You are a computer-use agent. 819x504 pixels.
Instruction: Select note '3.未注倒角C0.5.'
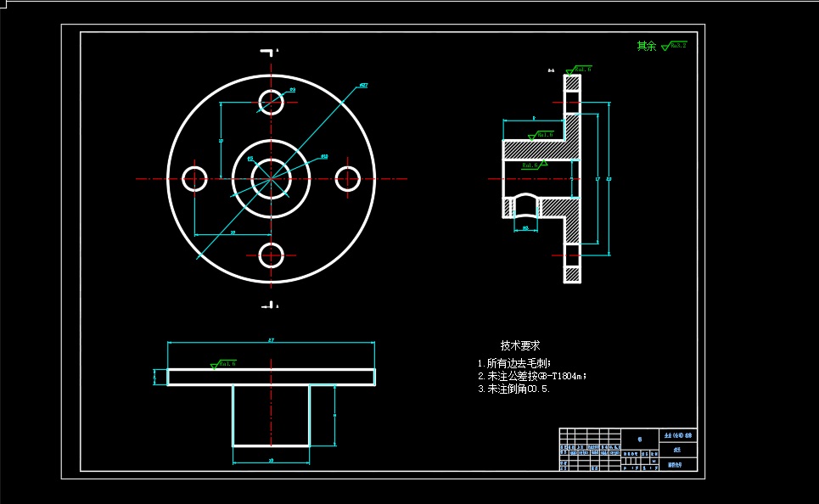click(x=514, y=389)
